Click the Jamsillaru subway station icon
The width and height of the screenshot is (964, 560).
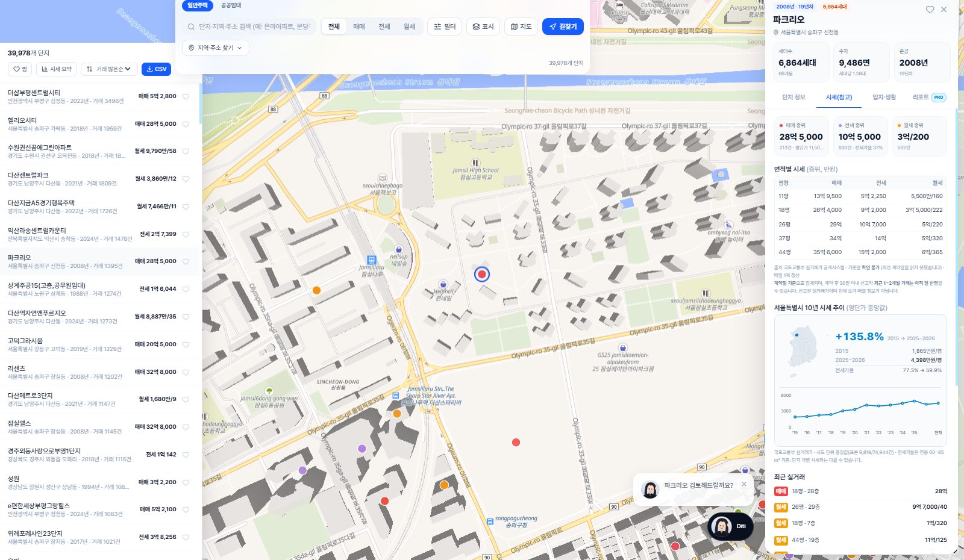(x=372, y=260)
